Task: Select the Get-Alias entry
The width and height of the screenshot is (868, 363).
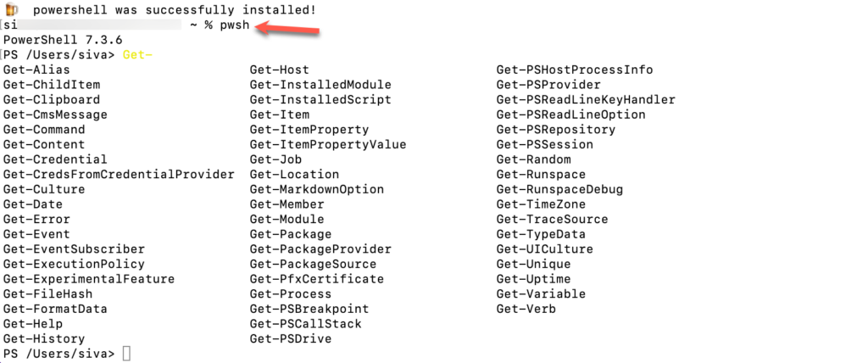Action: click(36, 70)
